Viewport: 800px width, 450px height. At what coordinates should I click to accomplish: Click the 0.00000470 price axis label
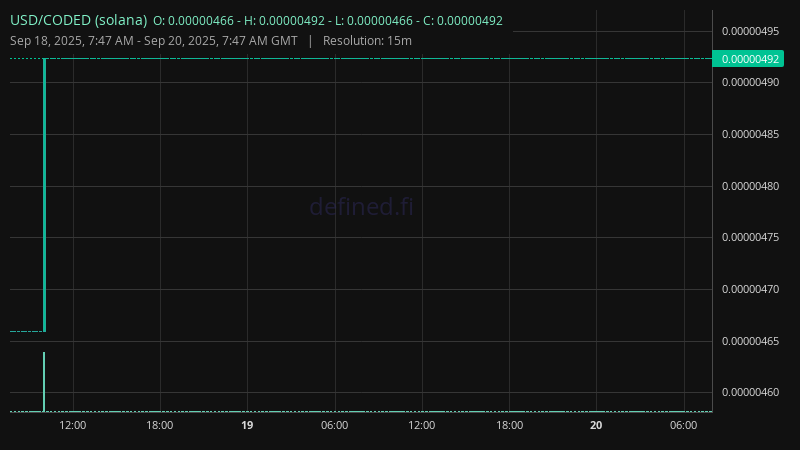click(751, 289)
